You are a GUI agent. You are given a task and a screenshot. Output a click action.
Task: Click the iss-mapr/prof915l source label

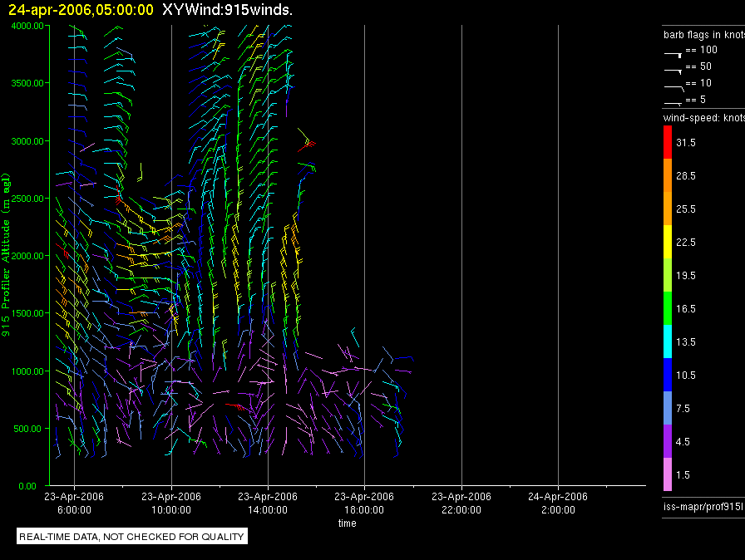(701, 506)
